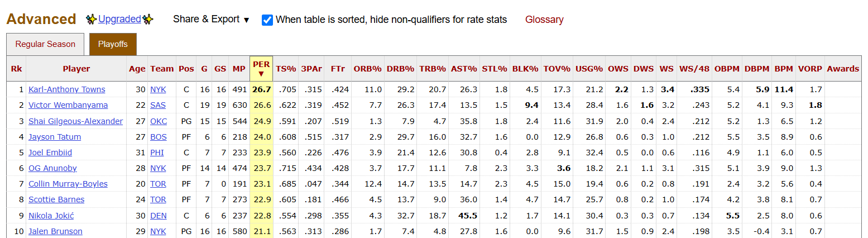Sort by the VORP column header
The width and height of the screenshot is (868, 238).
(x=810, y=69)
